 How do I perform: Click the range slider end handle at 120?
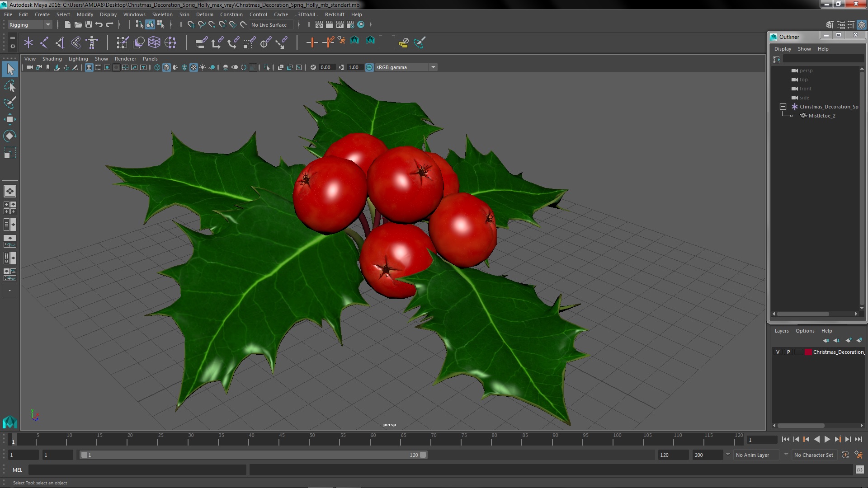point(423,455)
